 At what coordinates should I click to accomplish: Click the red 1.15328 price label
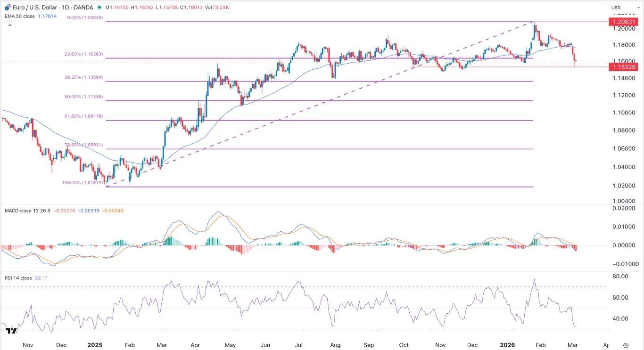point(623,67)
